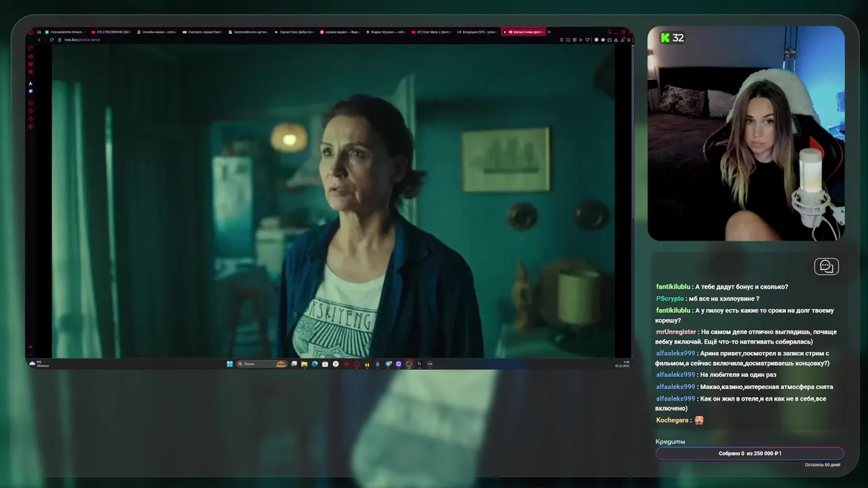The height and width of the screenshot is (488, 868).
Task: Open Yandex browser icon on taskbar
Action: (336, 364)
